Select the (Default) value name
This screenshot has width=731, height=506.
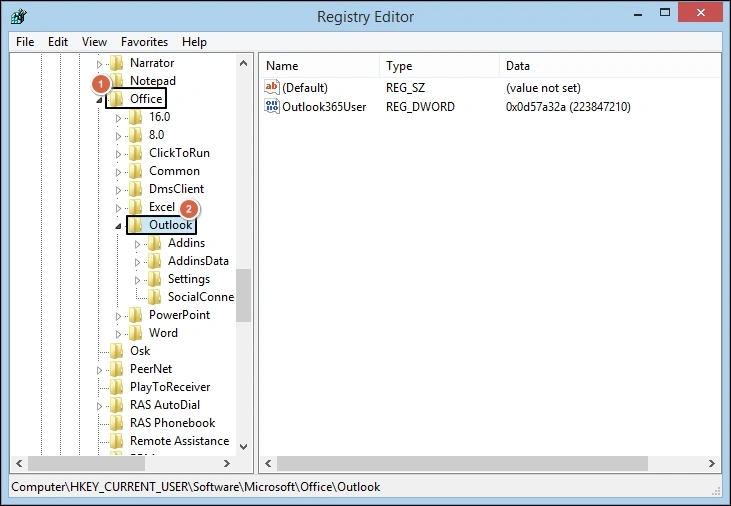tap(305, 88)
